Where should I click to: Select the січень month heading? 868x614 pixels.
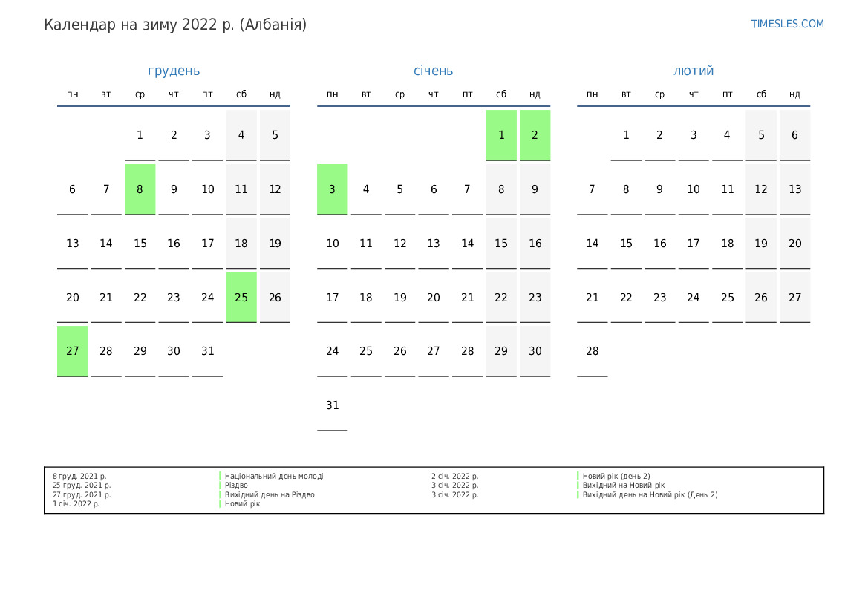pyautogui.click(x=433, y=71)
